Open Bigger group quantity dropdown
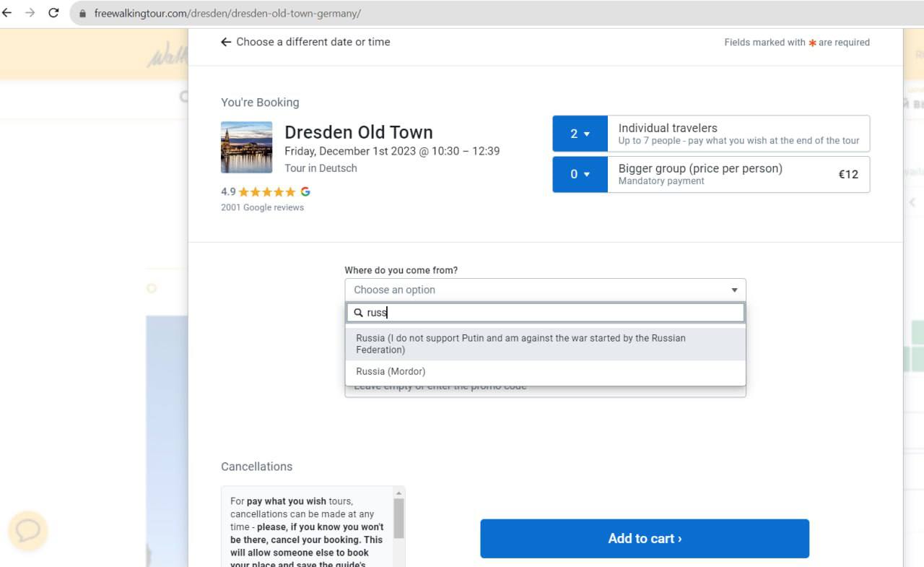This screenshot has width=924, height=567. pos(580,174)
